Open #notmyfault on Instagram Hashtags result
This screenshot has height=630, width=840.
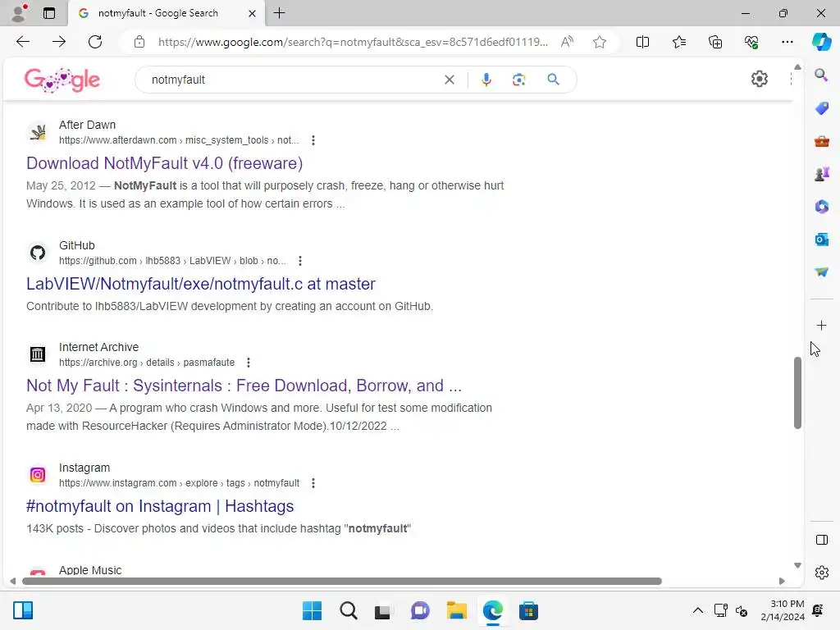tap(160, 506)
